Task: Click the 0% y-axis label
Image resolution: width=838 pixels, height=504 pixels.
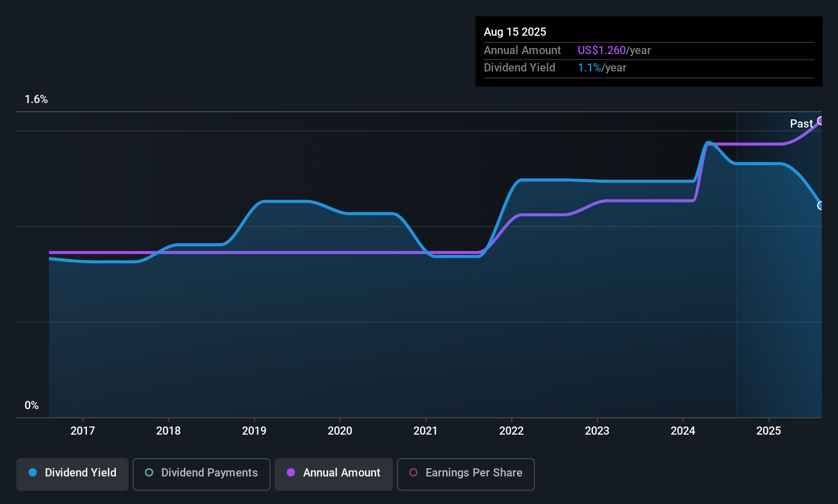Action: [x=32, y=406]
